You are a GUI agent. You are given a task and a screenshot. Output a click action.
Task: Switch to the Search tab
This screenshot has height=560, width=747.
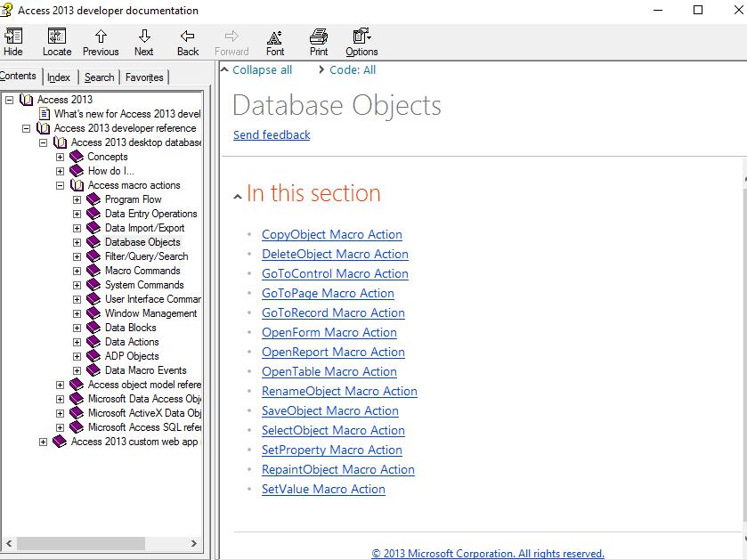(99, 77)
